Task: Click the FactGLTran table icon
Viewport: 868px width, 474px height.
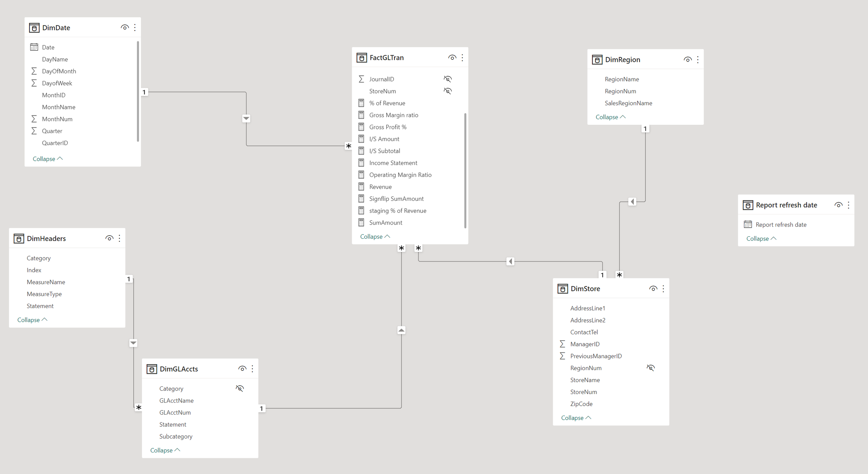Action: click(x=361, y=58)
